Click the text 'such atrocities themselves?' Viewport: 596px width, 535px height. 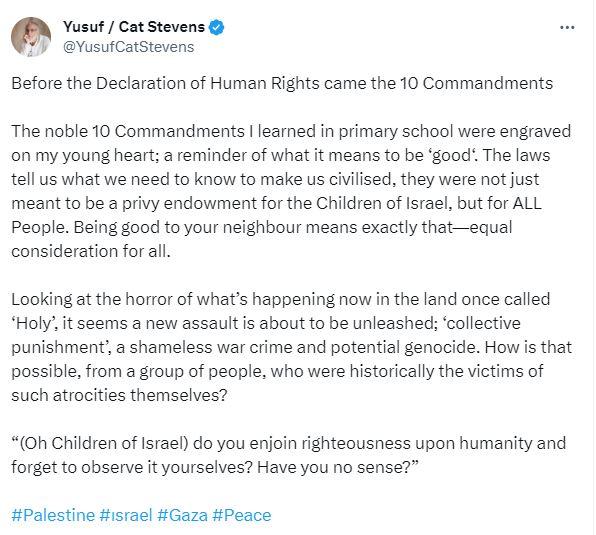click(119, 395)
